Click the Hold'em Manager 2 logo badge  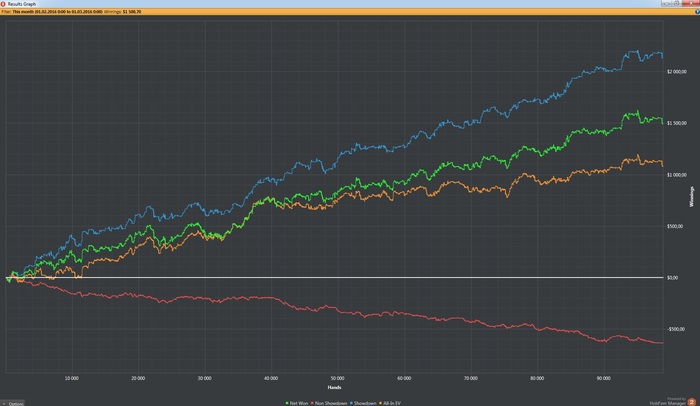click(692, 402)
